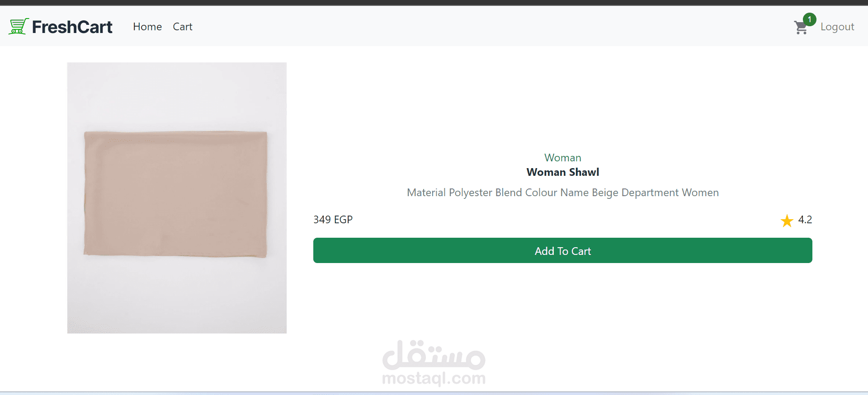This screenshot has height=395, width=868.
Task: Click the 349 EGP price text
Action: pyautogui.click(x=333, y=220)
